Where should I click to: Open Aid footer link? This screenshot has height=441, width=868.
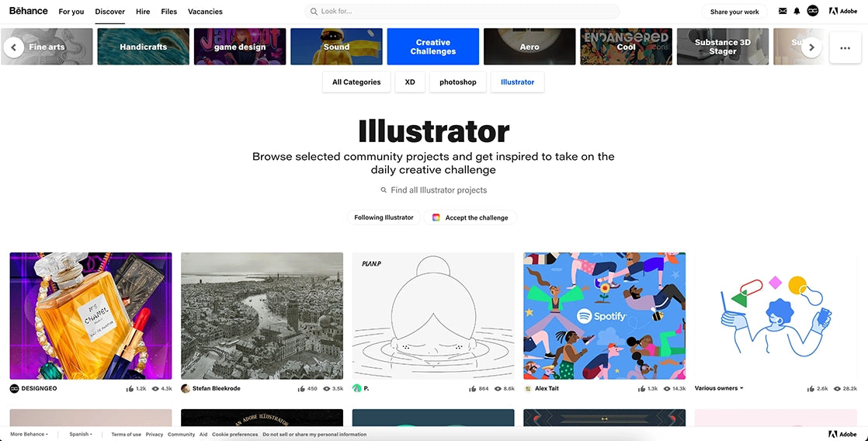click(x=203, y=434)
